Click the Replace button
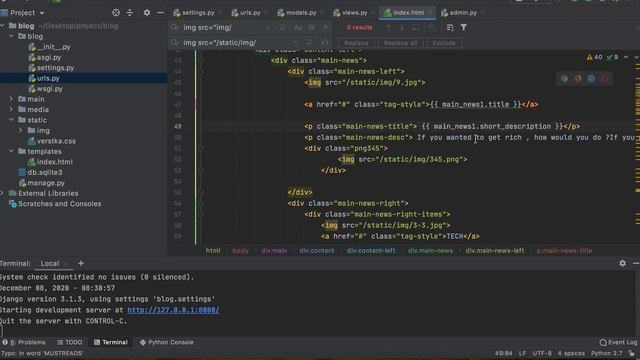This screenshot has width=640, height=360. tap(356, 43)
